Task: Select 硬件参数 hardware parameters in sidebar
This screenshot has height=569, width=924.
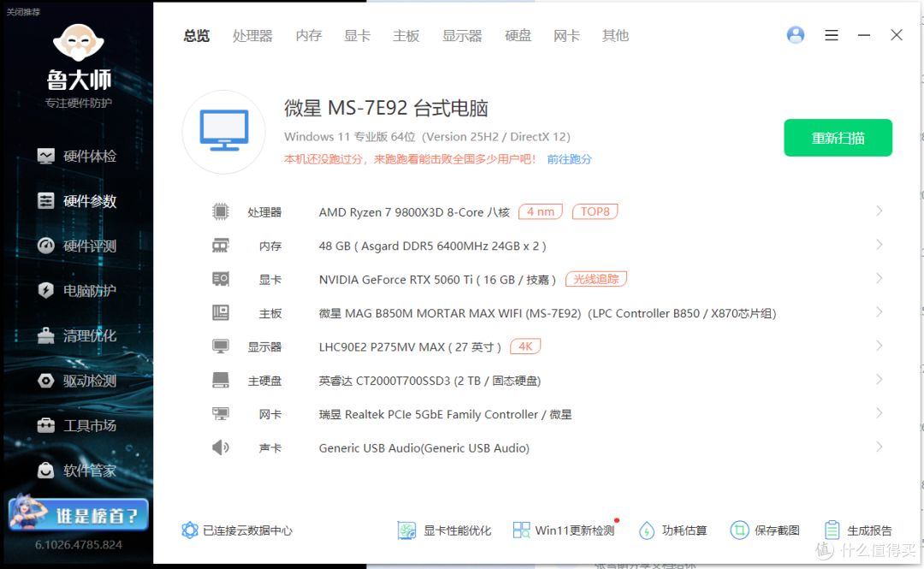Action: [77, 201]
